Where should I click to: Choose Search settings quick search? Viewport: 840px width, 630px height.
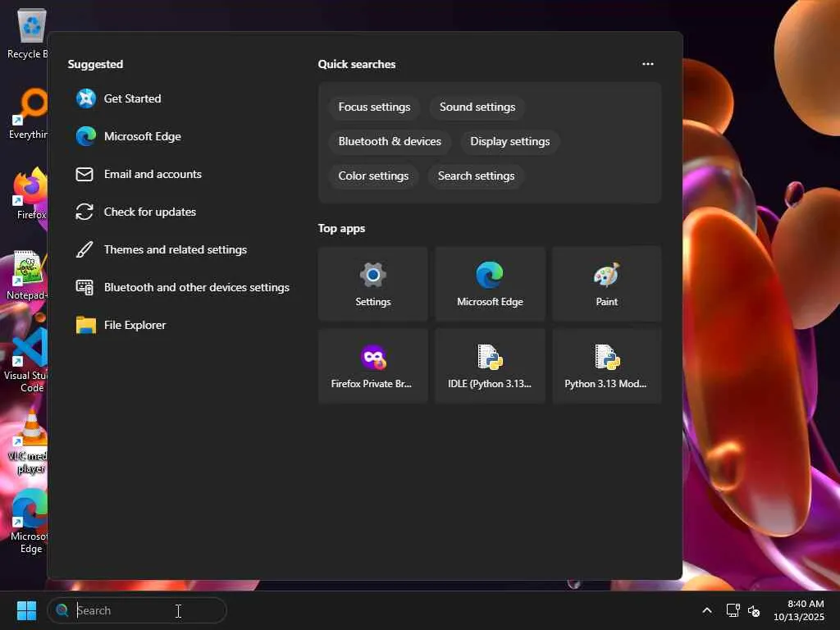point(476,176)
